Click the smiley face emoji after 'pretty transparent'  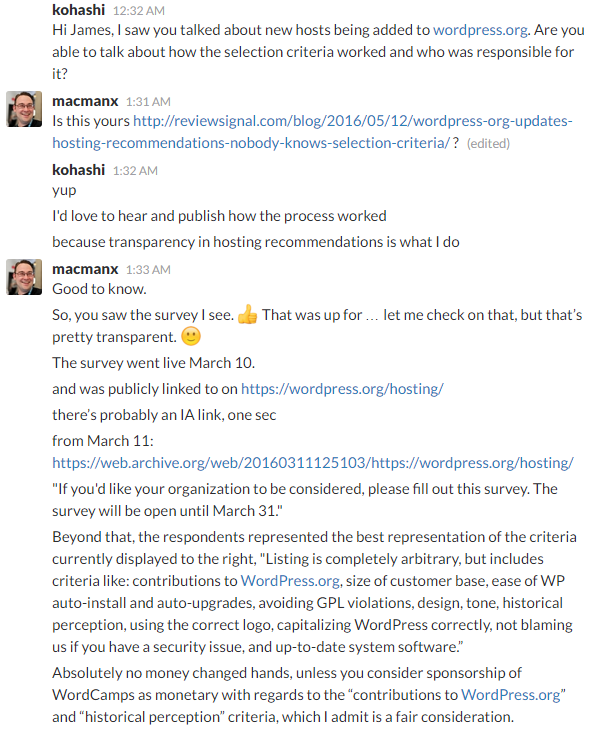(x=191, y=337)
